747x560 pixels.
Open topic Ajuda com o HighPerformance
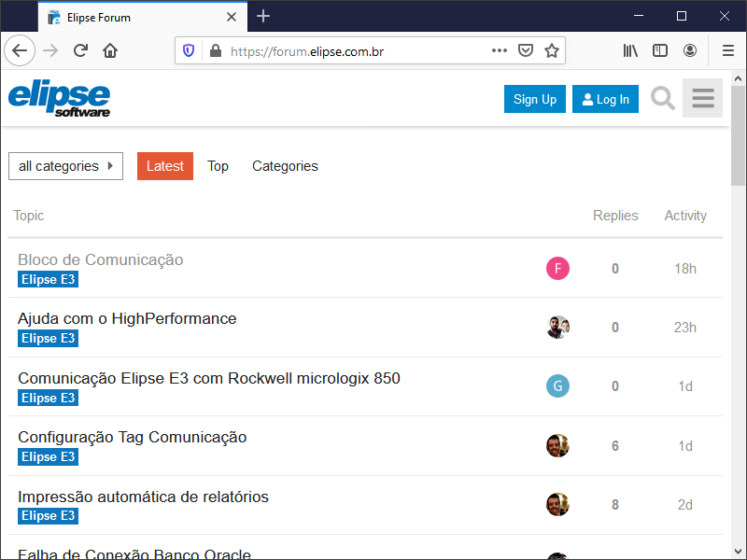pos(127,318)
